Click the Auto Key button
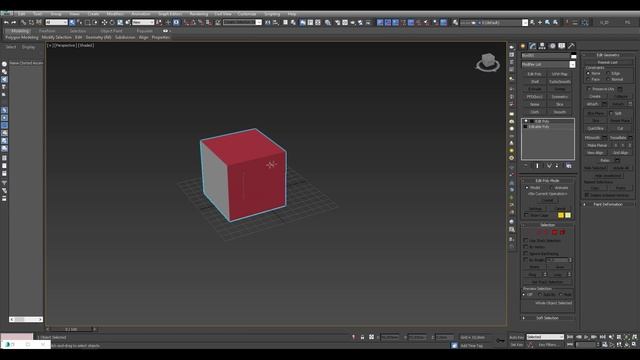640x360 pixels. coord(516,337)
